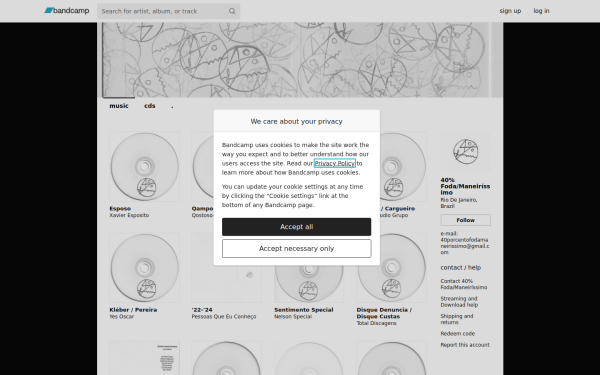Open Streaming and Download help
The width and height of the screenshot is (600, 375).
459,302
